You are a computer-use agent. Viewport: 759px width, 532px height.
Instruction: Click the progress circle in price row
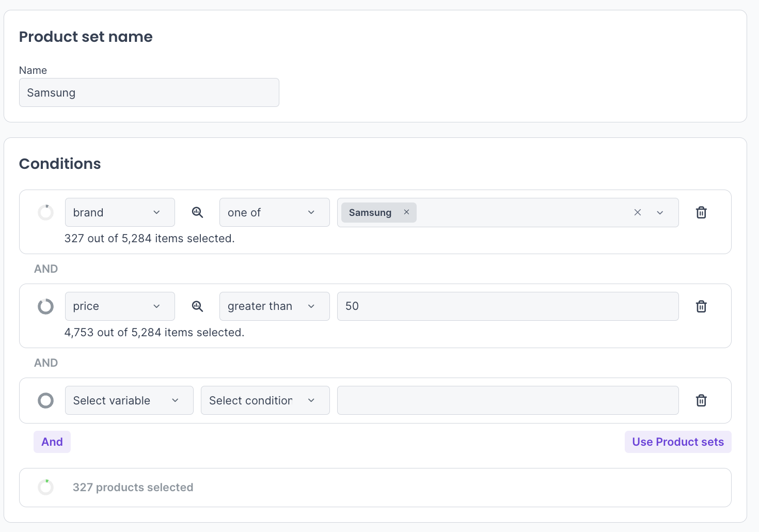(45, 306)
